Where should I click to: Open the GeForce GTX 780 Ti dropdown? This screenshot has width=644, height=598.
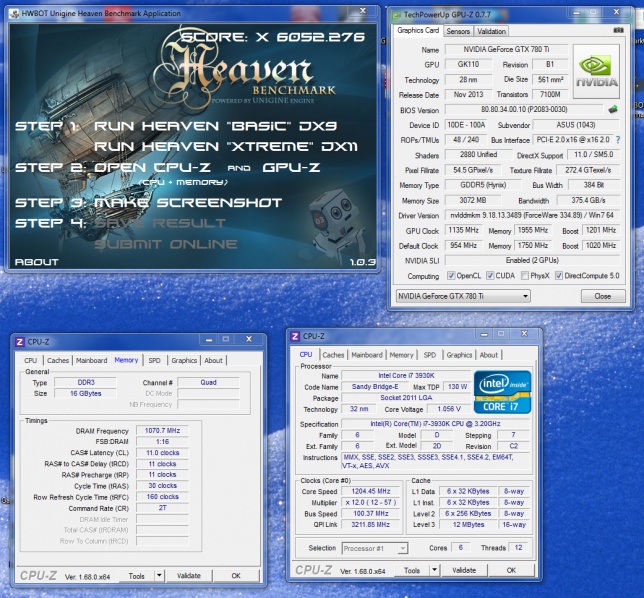pyautogui.click(x=462, y=297)
